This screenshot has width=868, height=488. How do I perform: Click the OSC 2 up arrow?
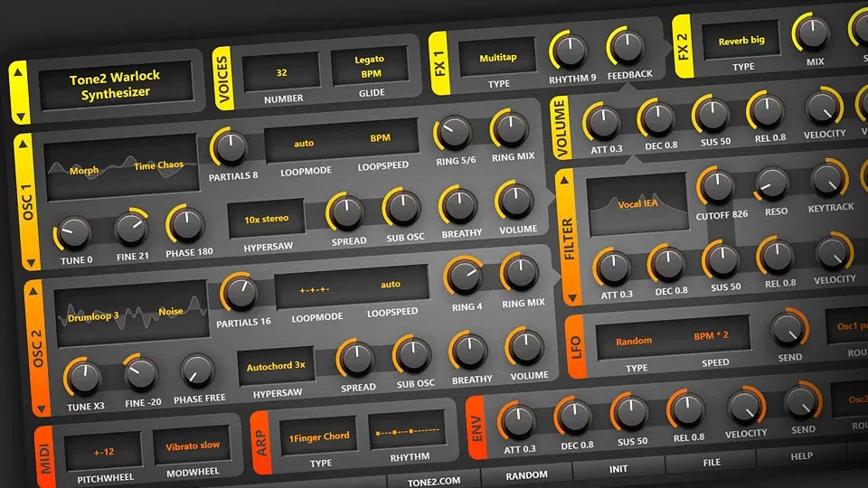pyautogui.click(x=33, y=290)
